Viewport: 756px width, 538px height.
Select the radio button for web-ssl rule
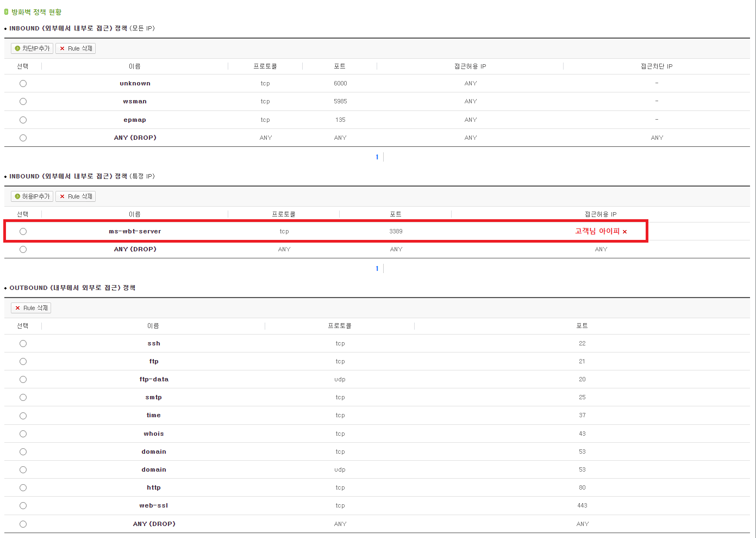(x=23, y=505)
